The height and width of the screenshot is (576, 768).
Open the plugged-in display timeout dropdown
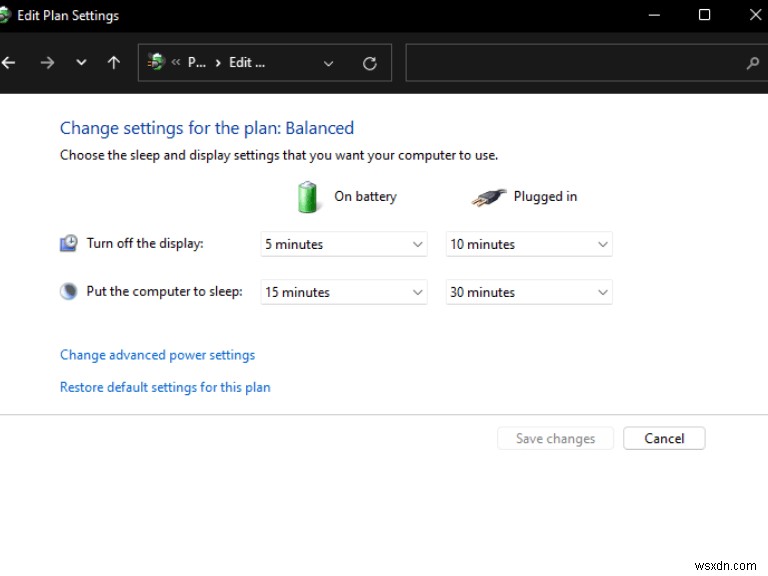click(529, 244)
